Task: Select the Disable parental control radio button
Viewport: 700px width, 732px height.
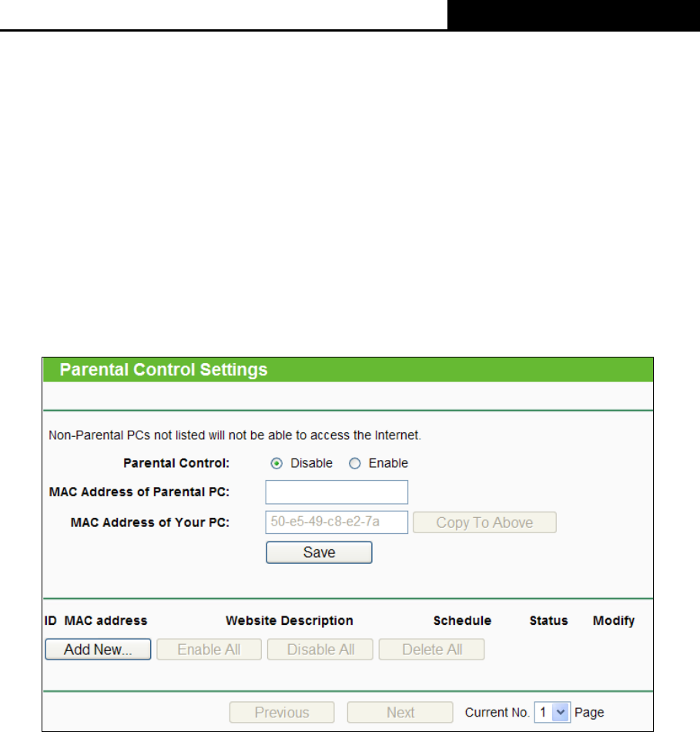Action: click(x=276, y=464)
